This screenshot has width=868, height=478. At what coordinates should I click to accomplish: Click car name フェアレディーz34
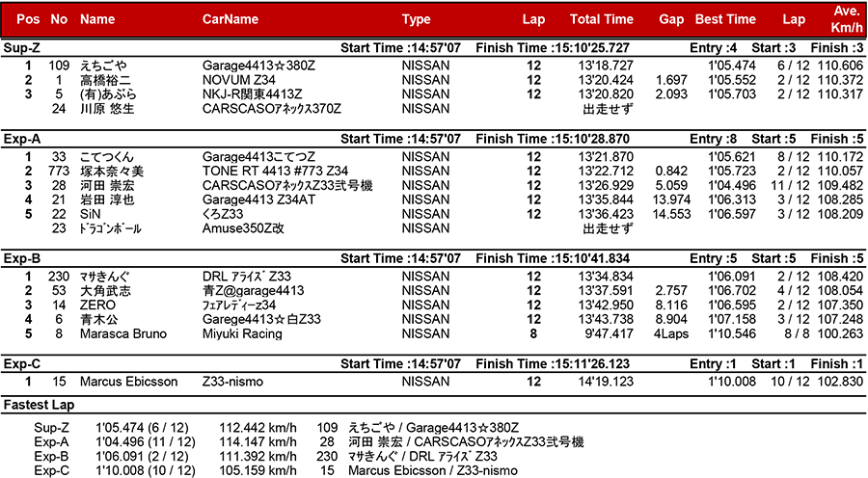tap(239, 305)
